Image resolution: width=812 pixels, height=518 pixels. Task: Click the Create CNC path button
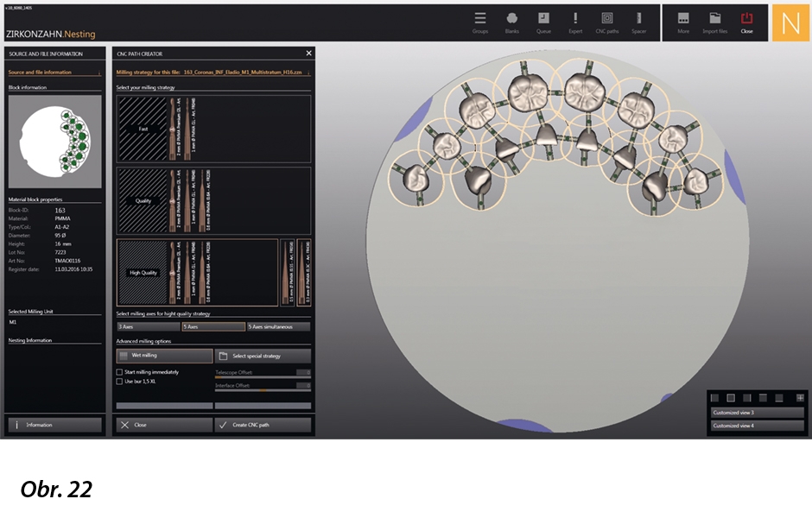[x=263, y=425]
